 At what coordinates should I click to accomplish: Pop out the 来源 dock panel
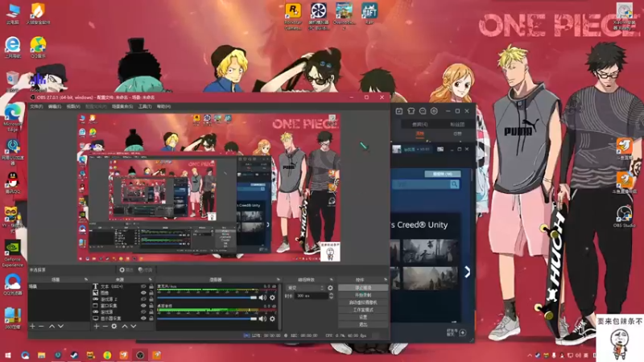click(151, 279)
